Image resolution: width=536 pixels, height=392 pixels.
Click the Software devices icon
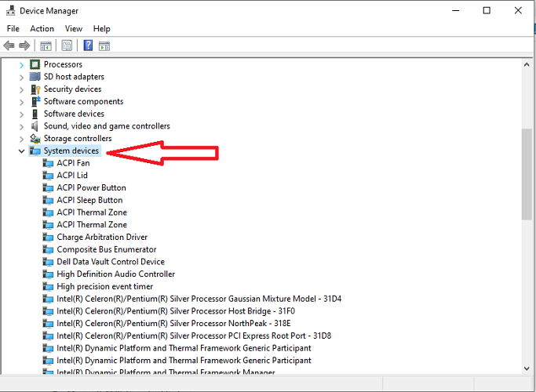[x=35, y=114]
